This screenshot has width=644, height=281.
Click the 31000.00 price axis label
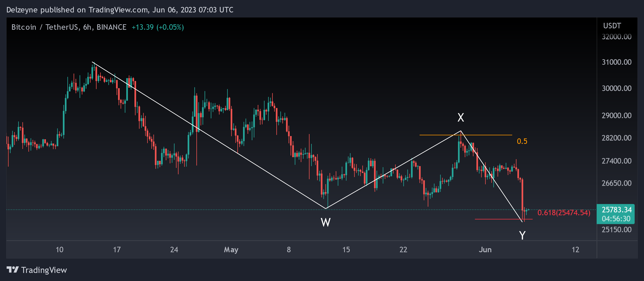click(616, 62)
